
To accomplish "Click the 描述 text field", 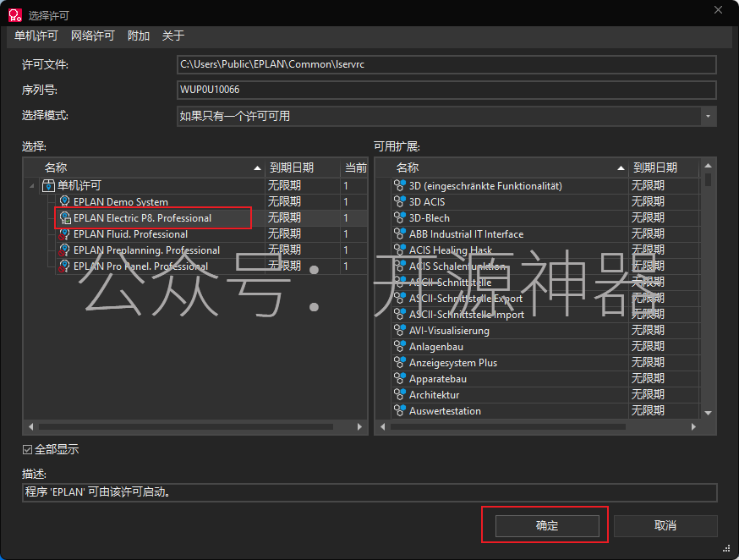I will point(369,492).
